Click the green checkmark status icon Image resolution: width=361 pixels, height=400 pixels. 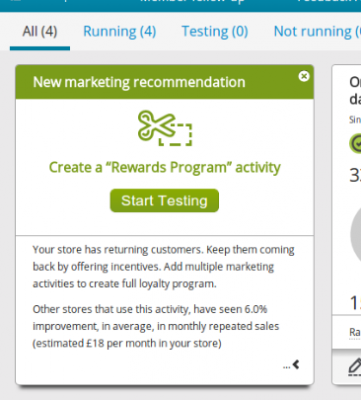click(356, 143)
